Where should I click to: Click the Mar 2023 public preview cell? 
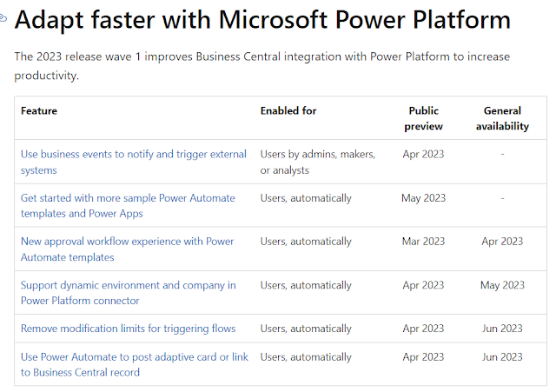coord(423,242)
